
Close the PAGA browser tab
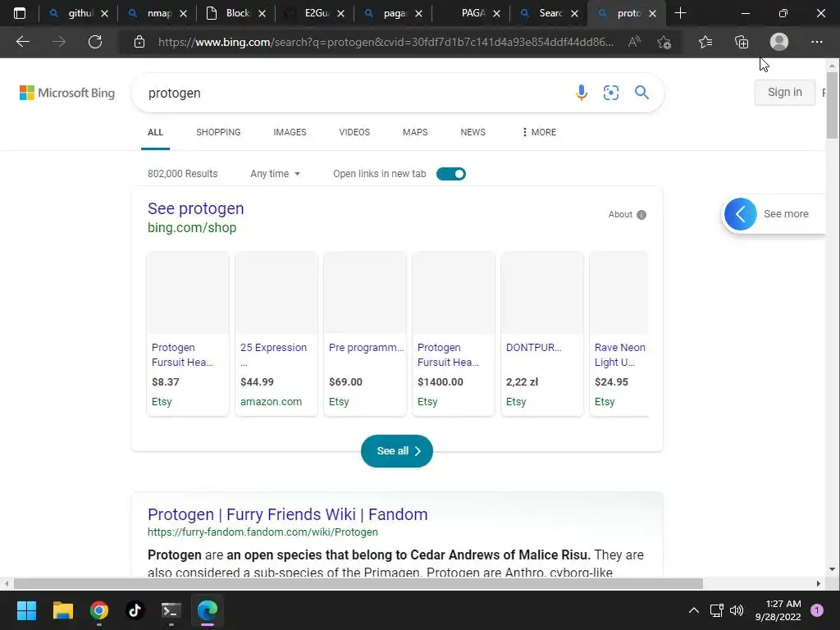(496, 13)
